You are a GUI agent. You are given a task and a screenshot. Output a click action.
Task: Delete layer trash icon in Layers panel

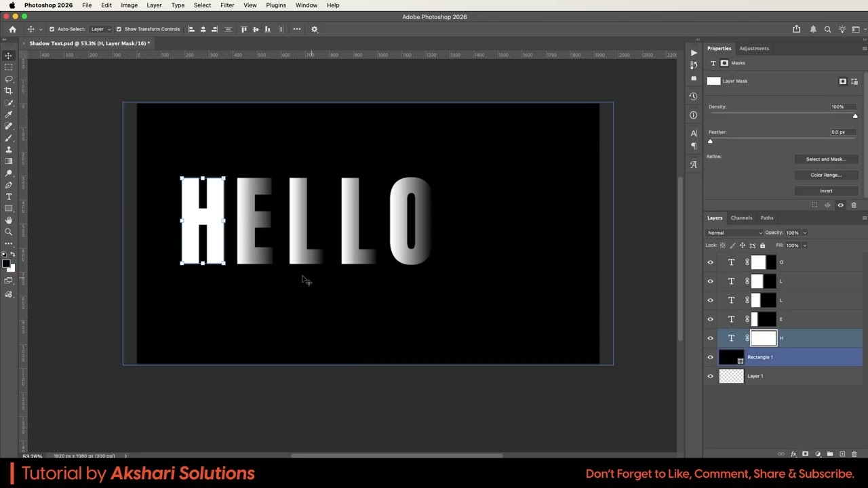click(854, 454)
